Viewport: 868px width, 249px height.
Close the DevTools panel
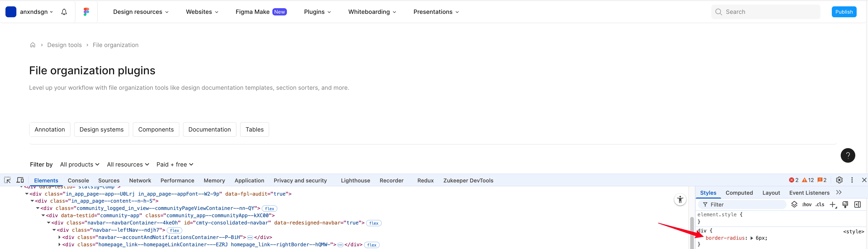(864, 180)
